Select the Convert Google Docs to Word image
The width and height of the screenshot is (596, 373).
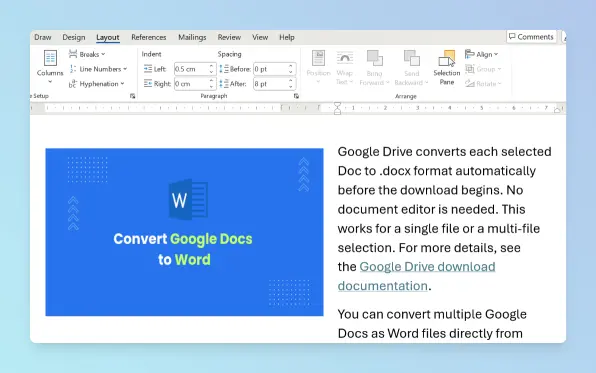184,232
